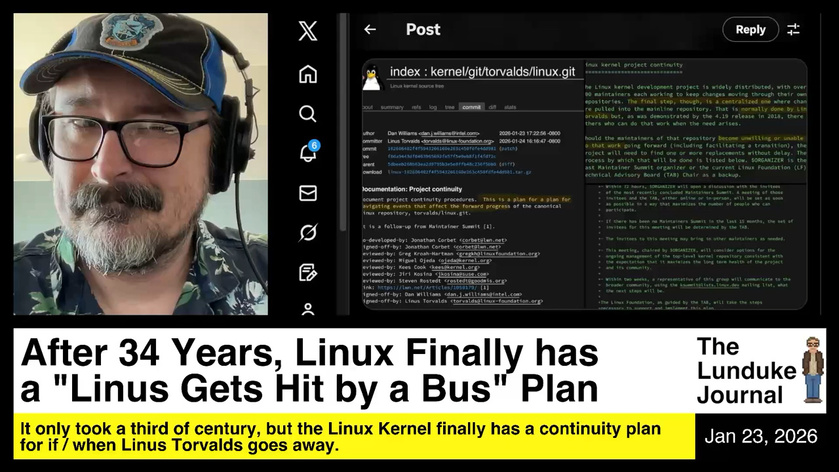The image size is (839, 472).
Task: Go back with the left arrow
Action: 370,29
